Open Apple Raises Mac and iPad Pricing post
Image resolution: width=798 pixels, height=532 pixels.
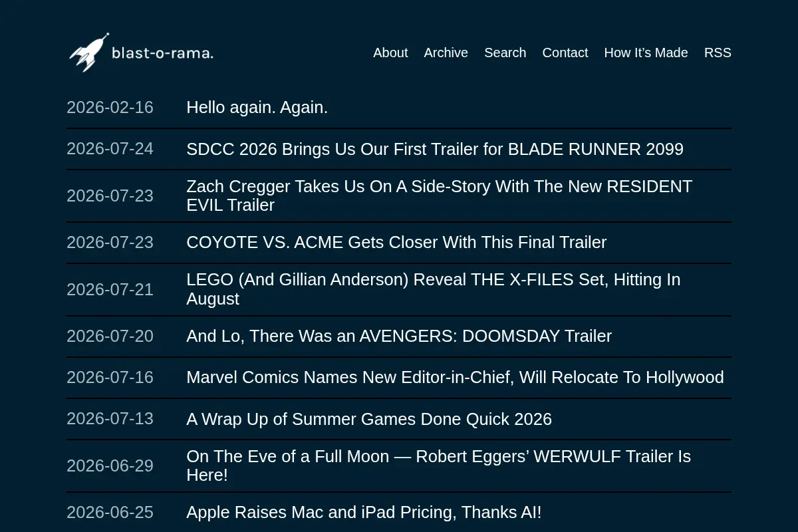364,512
